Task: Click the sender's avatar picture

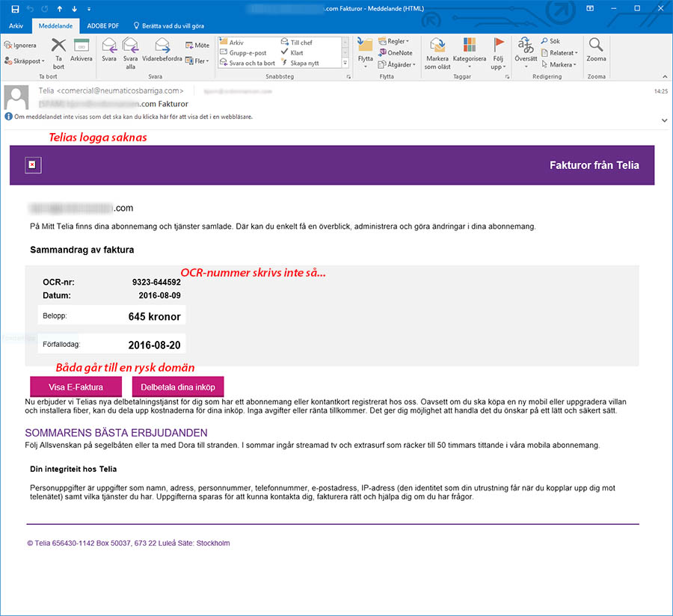Action: pos(16,97)
